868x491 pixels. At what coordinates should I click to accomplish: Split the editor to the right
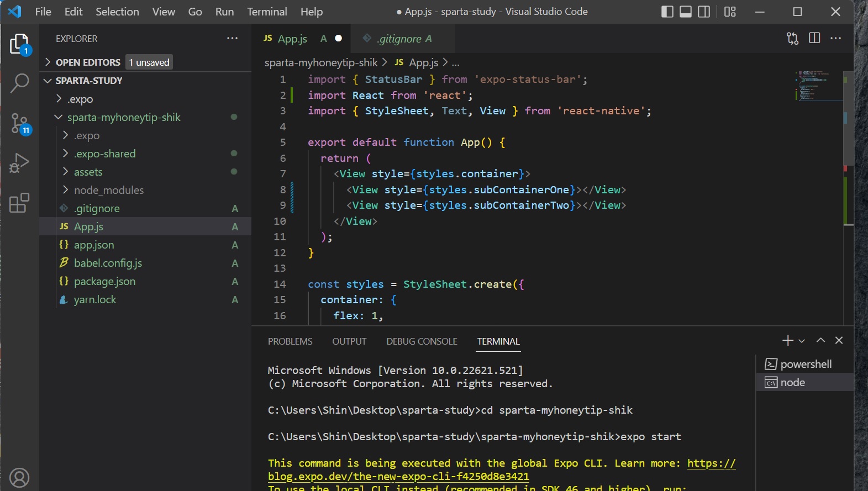tap(814, 38)
